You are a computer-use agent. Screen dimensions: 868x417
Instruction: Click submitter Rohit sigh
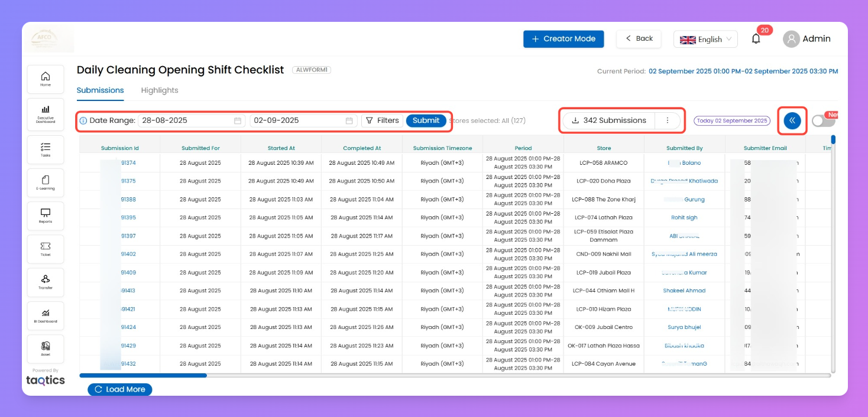(x=684, y=218)
